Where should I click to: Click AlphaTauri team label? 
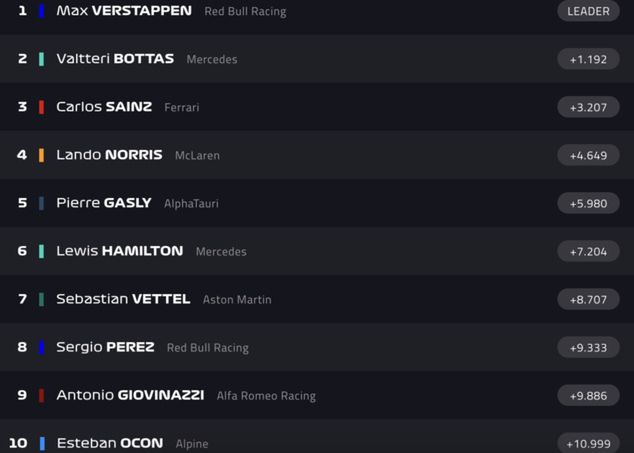tap(191, 204)
